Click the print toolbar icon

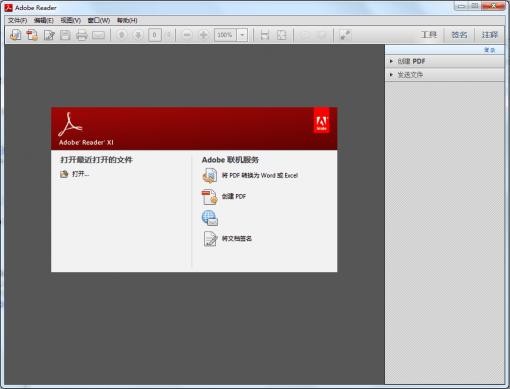tap(82, 35)
